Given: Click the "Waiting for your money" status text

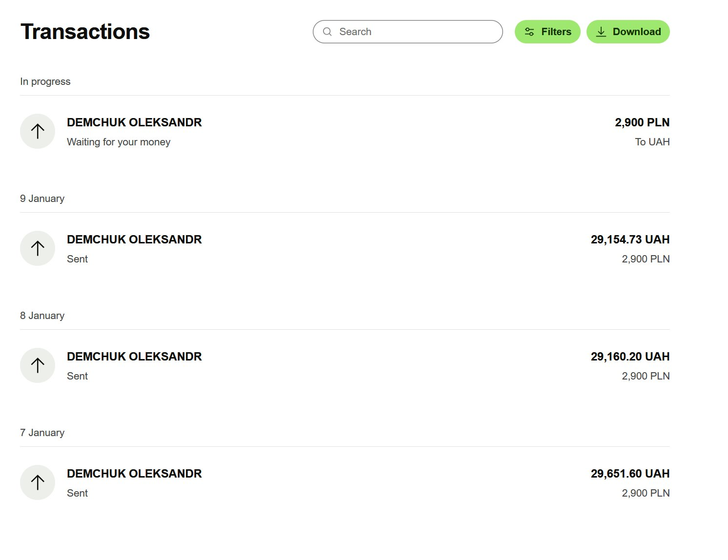Looking at the screenshot, I should click(119, 142).
